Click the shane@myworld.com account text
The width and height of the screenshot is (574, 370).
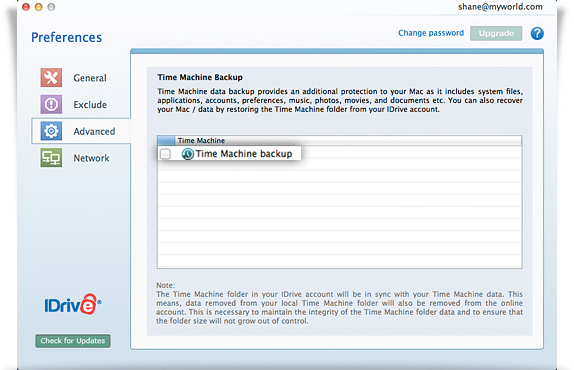(500, 7)
